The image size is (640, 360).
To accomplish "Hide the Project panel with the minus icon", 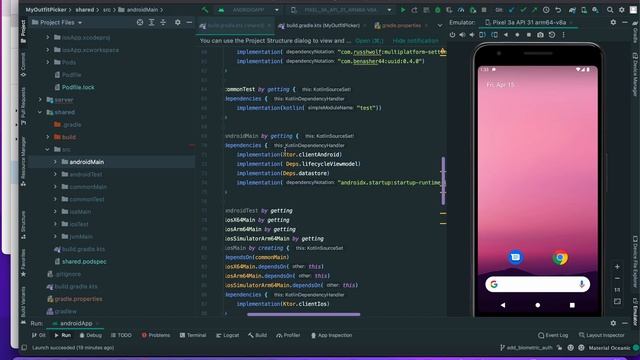I will tap(189, 22).
